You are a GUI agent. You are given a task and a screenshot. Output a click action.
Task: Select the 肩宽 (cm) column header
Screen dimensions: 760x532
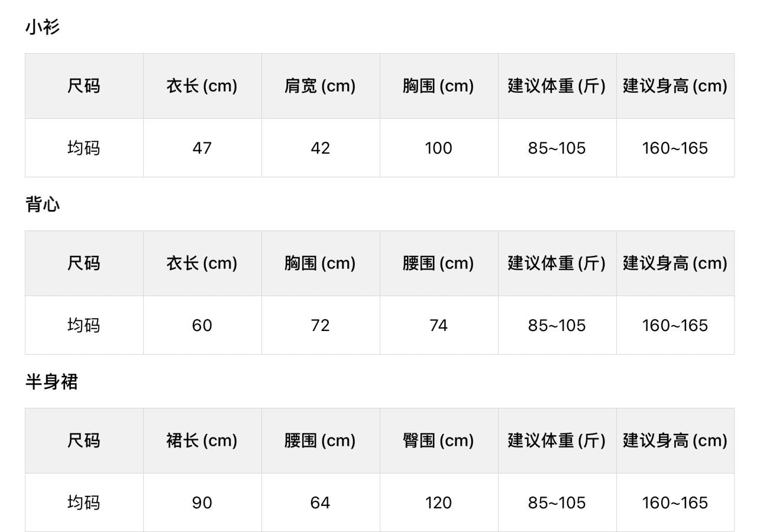coord(320,86)
